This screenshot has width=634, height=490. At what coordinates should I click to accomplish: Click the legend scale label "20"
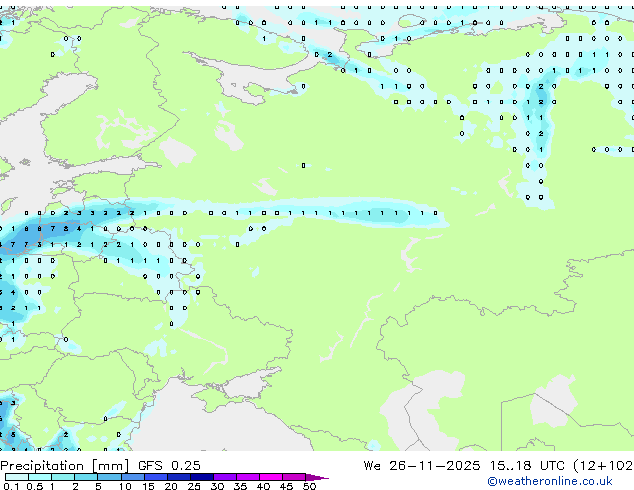171,486
